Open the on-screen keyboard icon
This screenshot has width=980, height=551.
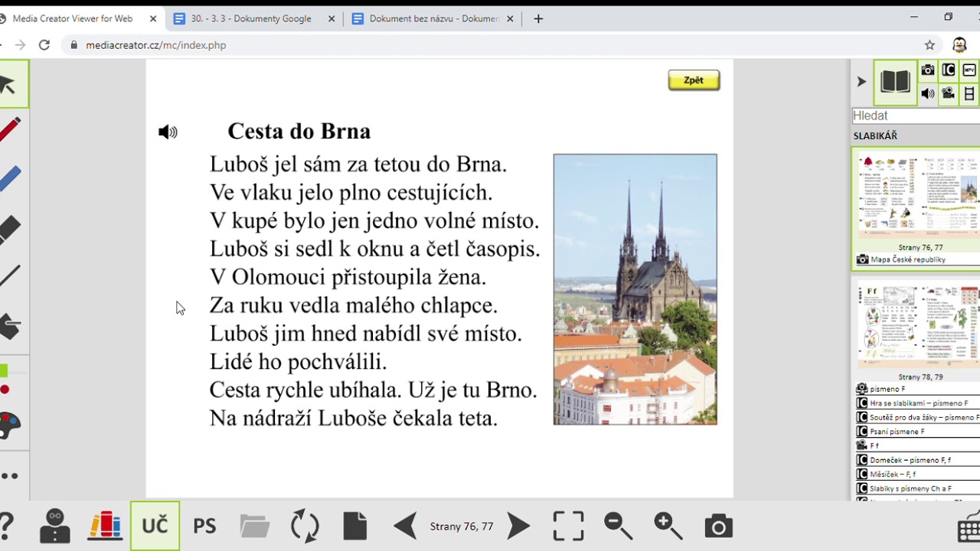[969, 528]
